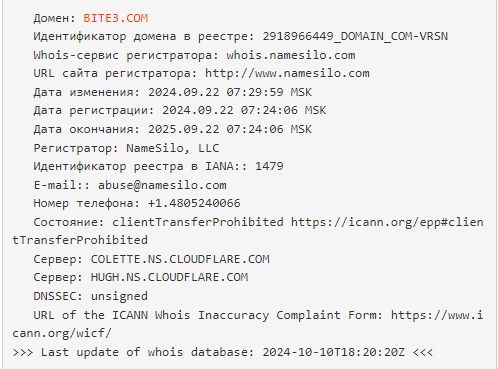
Task: Click whois.namesilo.com registrar whois server
Action: [291, 55]
